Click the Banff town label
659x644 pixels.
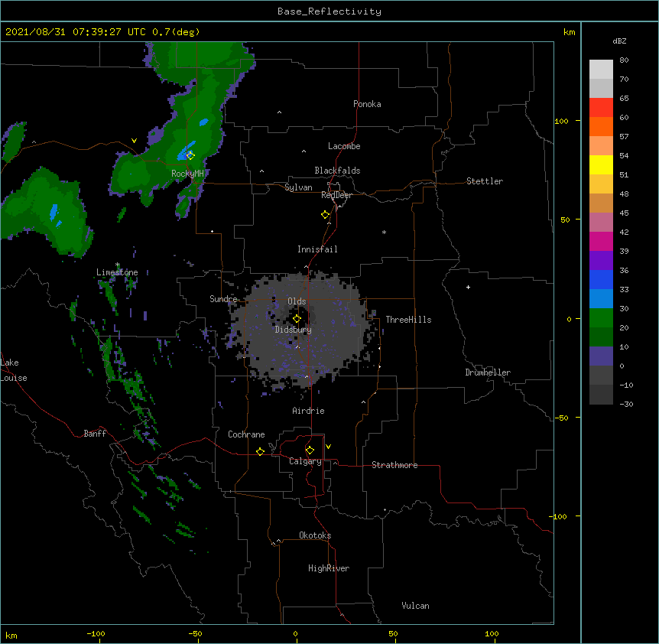95,434
